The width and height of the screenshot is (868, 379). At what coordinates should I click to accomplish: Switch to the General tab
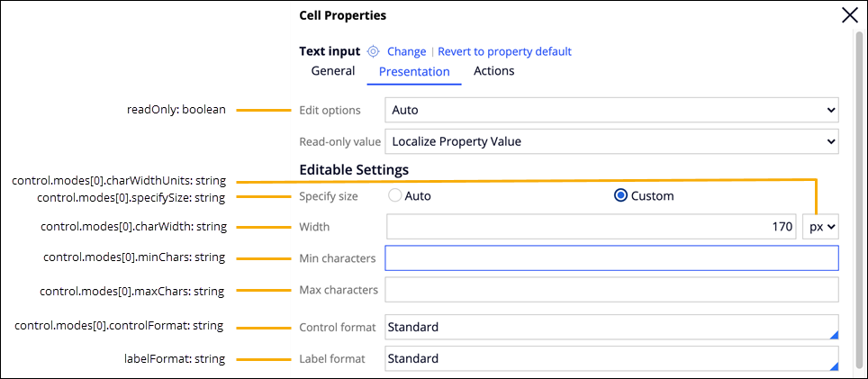(333, 71)
